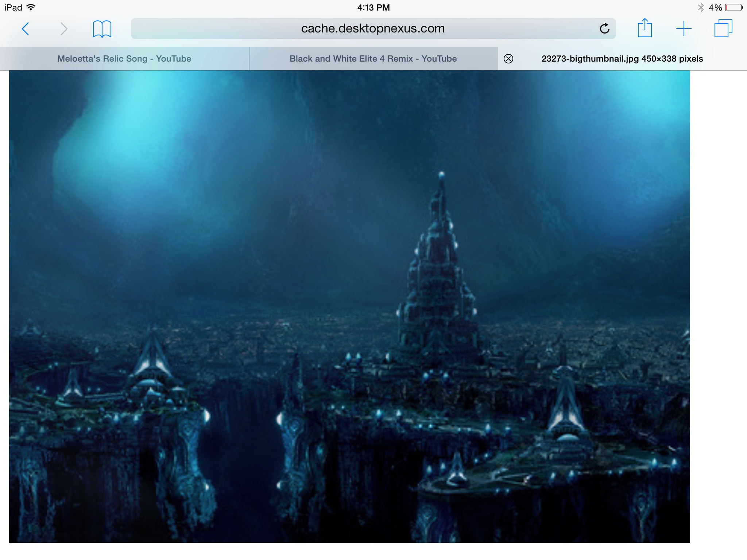Open the share sheet icon
The width and height of the screenshot is (747, 560).
(x=645, y=28)
